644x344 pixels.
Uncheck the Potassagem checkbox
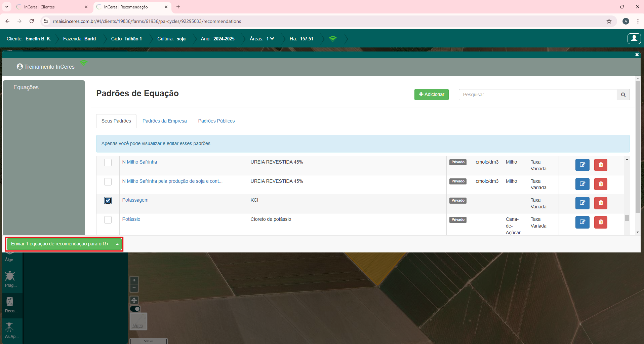[x=108, y=201]
